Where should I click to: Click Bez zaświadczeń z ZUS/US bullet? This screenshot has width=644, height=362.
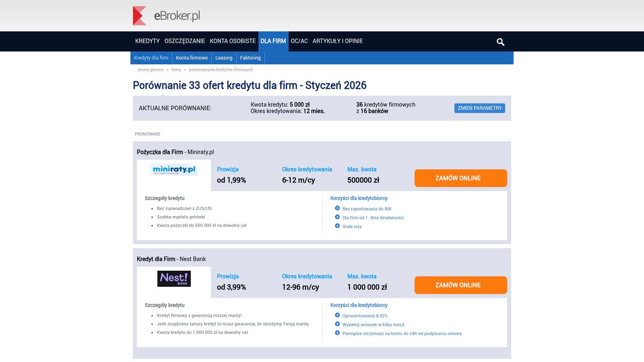click(x=184, y=208)
